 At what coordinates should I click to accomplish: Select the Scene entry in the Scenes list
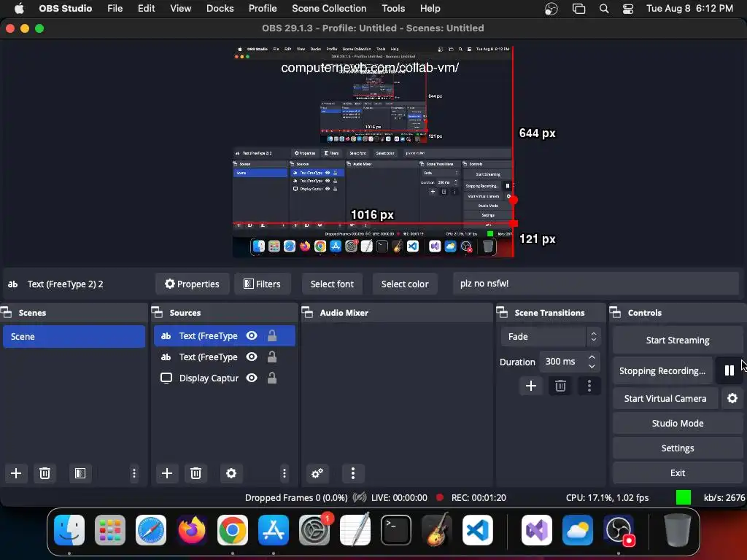pos(74,336)
